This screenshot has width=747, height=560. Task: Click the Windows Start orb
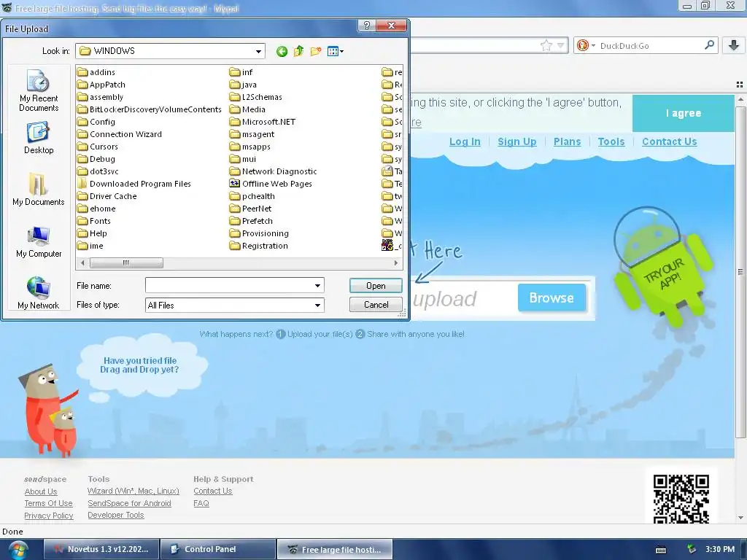tap(18, 550)
